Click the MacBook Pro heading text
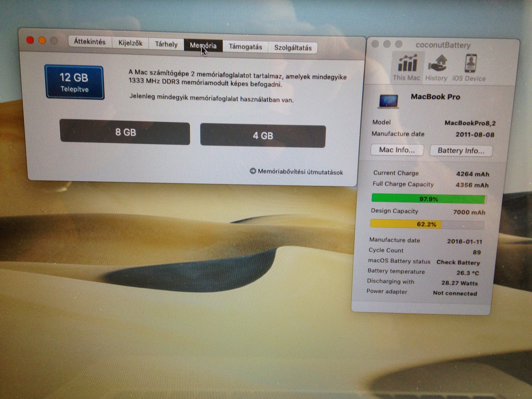 (x=435, y=97)
